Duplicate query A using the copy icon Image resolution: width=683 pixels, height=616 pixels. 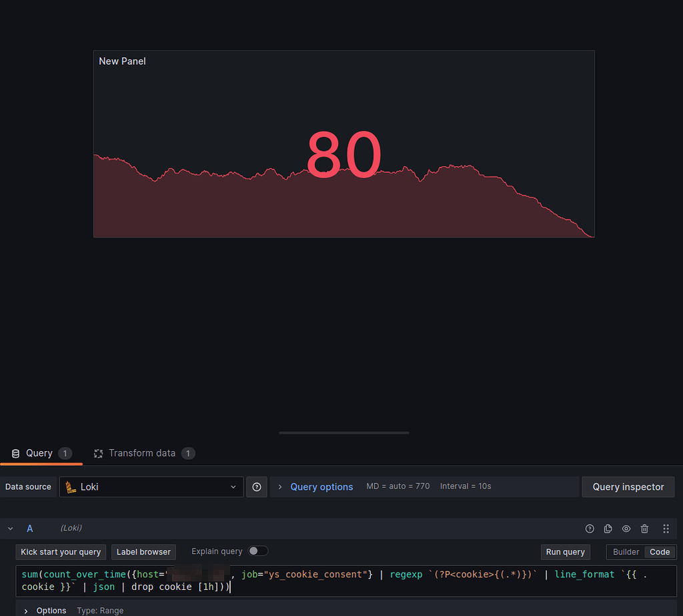tap(608, 528)
